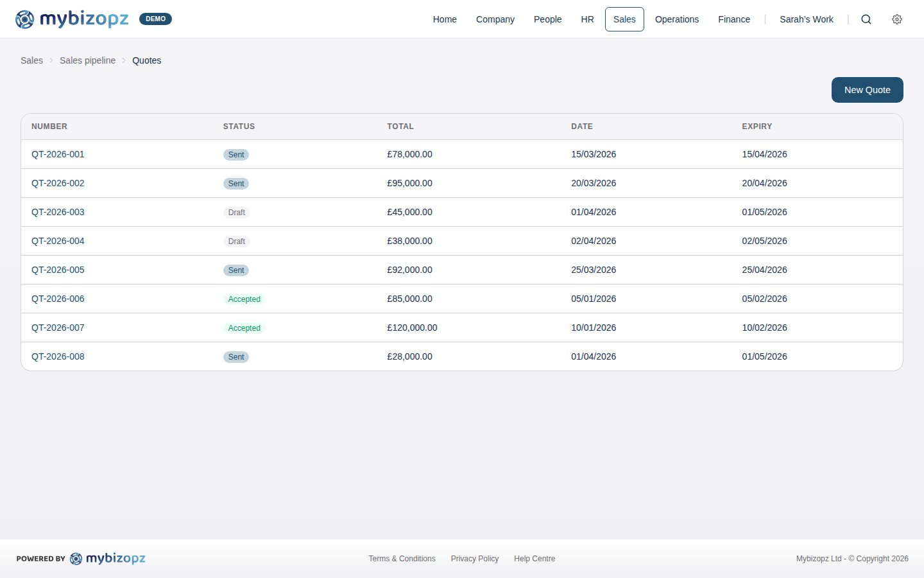Open quote QT-2026-007

point(58,328)
